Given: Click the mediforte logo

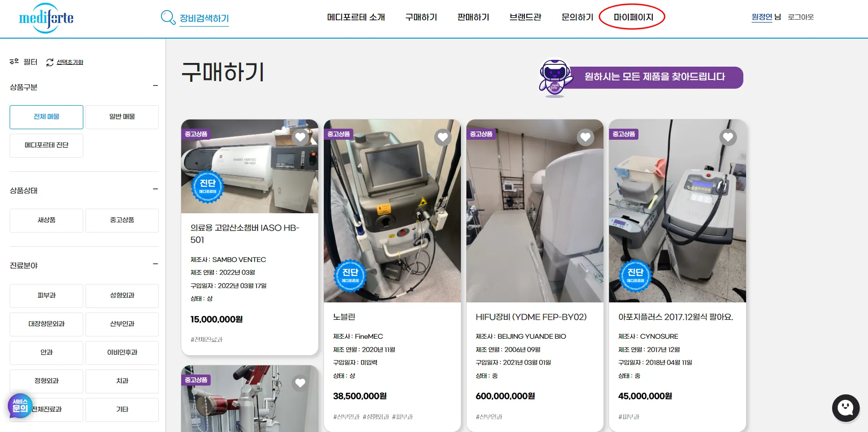Looking at the screenshot, I should (x=46, y=18).
